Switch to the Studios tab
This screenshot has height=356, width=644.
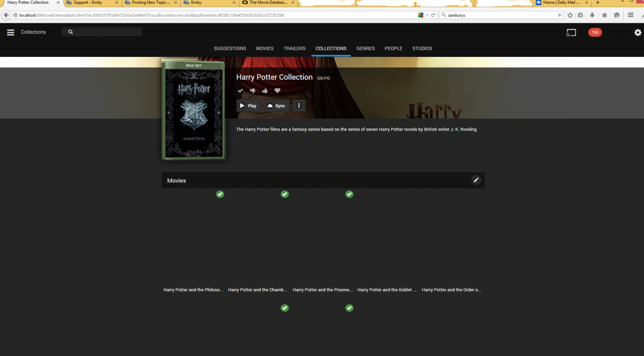422,48
